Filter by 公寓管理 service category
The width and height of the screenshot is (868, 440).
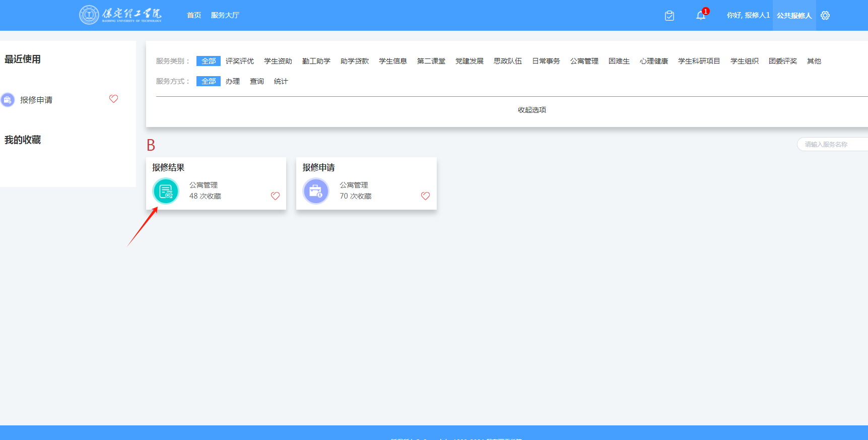click(x=584, y=61)
